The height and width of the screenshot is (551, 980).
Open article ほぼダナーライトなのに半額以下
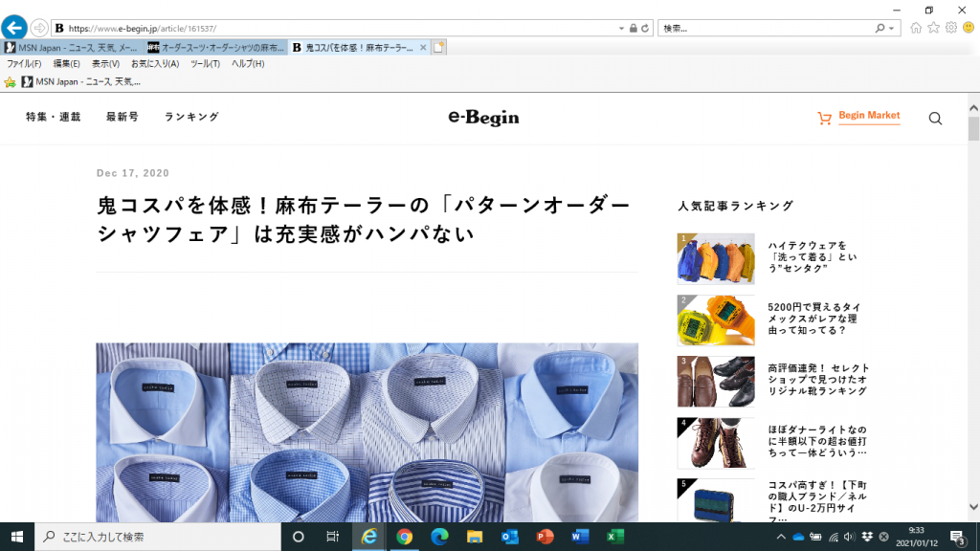[x=817, y=441]
